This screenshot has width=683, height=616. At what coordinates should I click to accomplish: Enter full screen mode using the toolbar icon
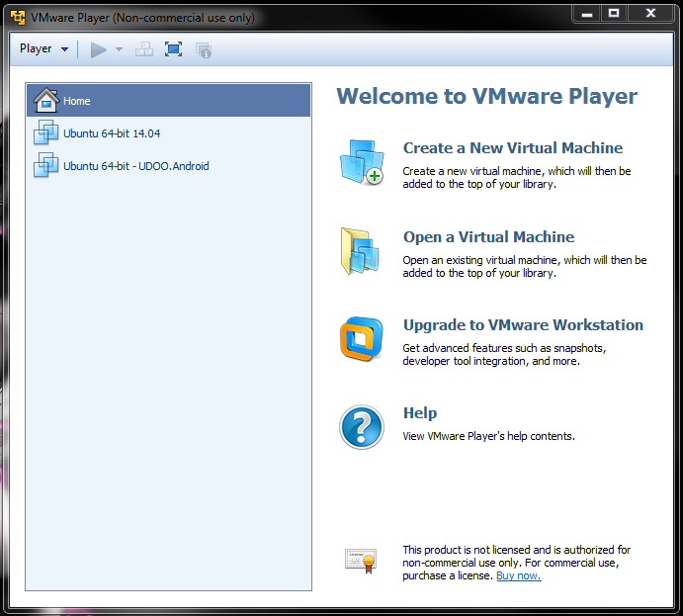[173, 49]
